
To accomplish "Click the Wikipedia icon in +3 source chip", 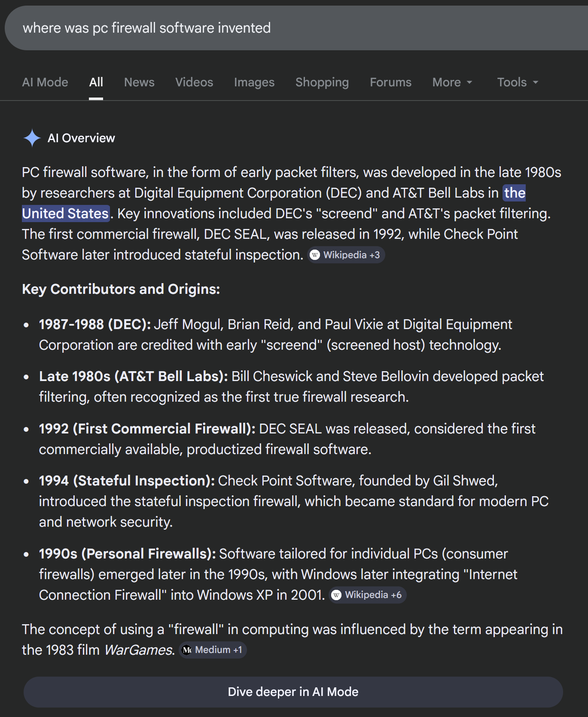I will tap(315, 255).
